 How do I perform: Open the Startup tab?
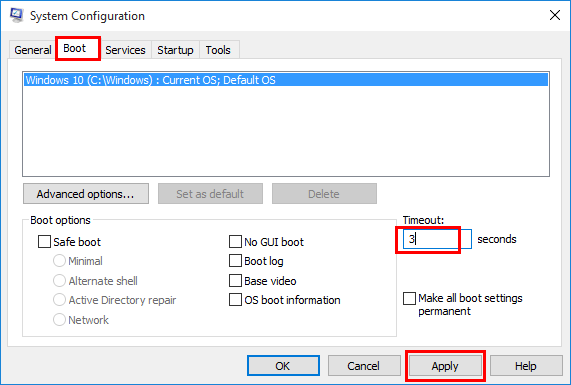(x=175, y=50)
